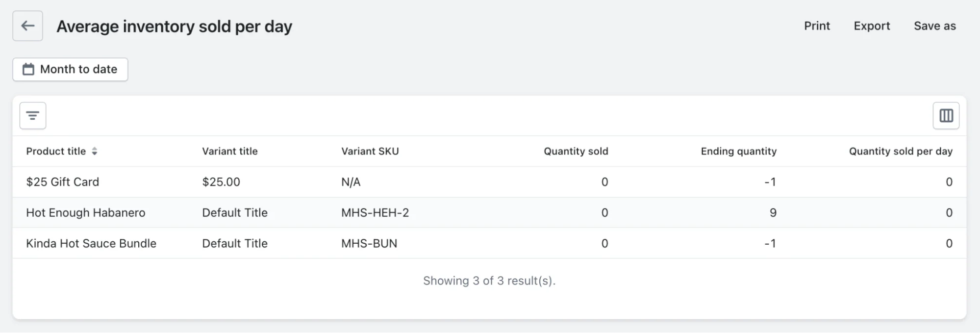
Task: Click the Quantity sold column header
Action: (576, 152)
